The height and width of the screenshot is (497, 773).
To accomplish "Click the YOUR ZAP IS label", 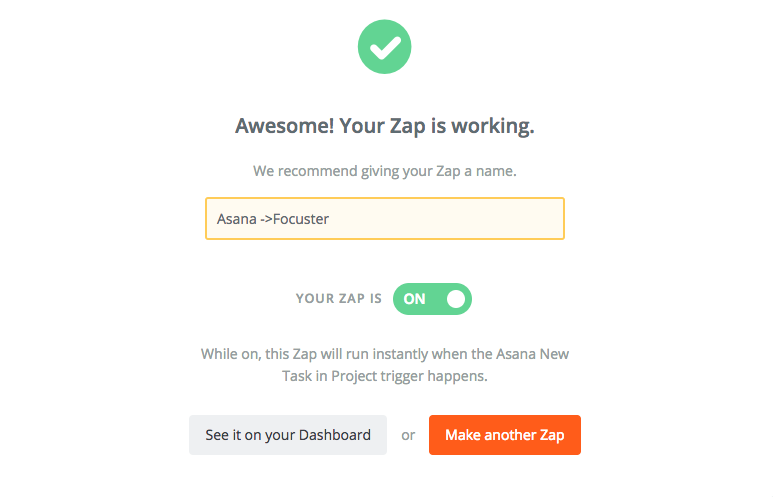I will [339, 299].
